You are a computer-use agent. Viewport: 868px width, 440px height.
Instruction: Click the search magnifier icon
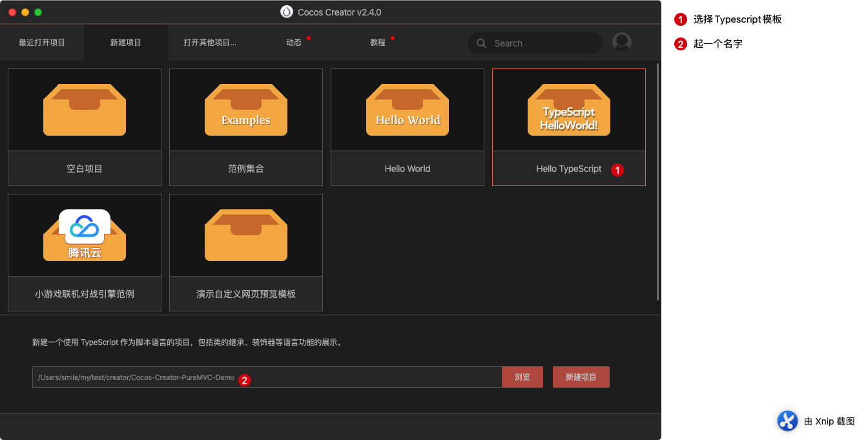(x=481, y=43)
